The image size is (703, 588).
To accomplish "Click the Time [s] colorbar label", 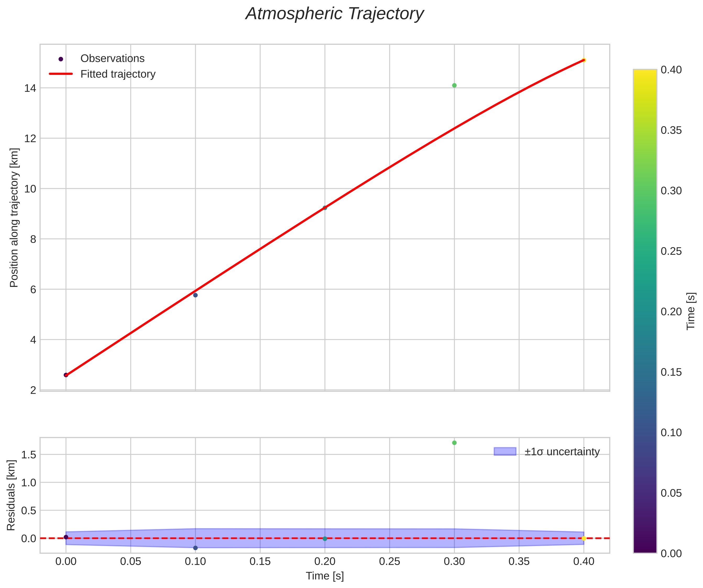I will [x=691, y=311].
